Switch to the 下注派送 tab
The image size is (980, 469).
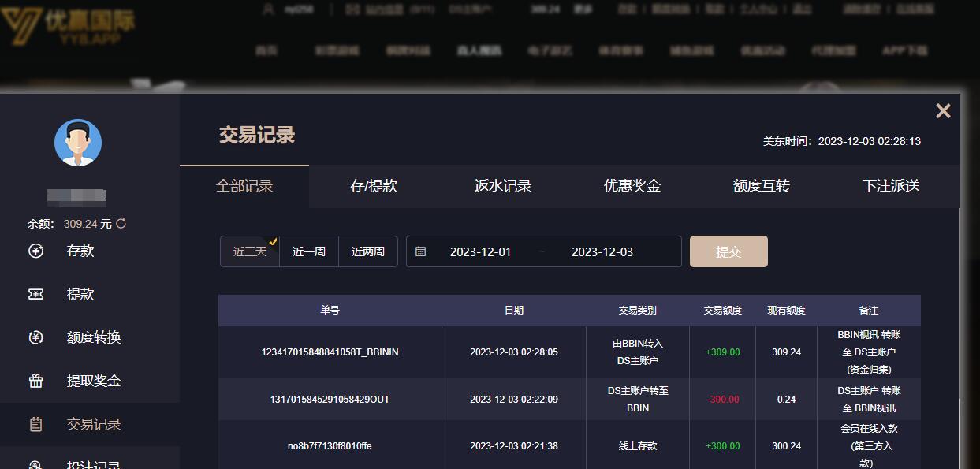coord(891,186)
